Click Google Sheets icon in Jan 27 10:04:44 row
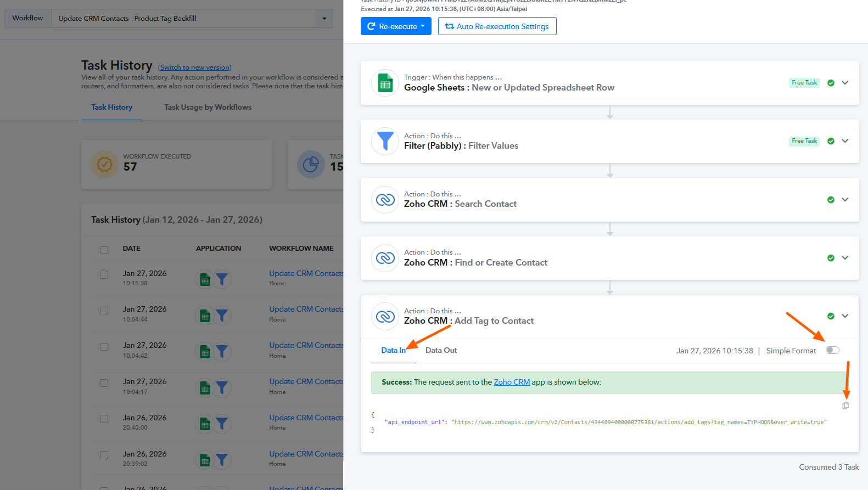The image size is (868, 490). point(205,316)
